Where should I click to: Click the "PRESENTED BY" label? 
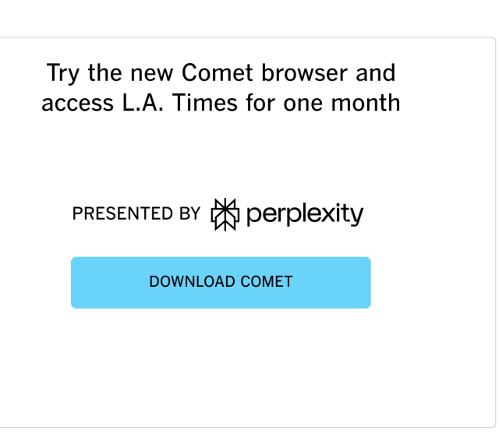(x=136, y=214)
